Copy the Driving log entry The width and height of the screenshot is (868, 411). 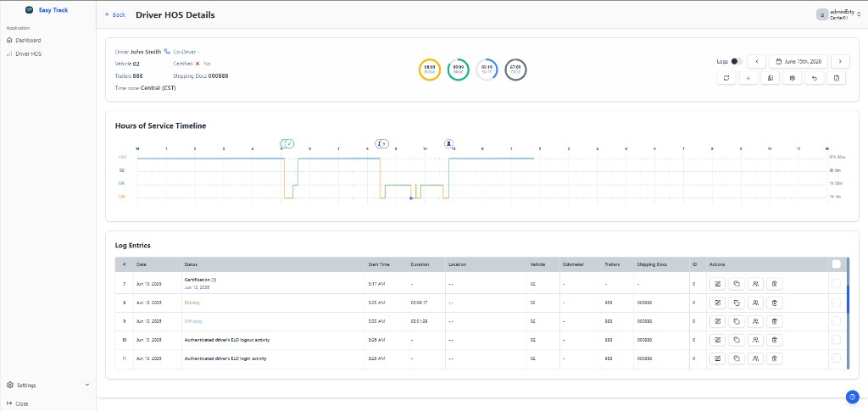[737, 303]
